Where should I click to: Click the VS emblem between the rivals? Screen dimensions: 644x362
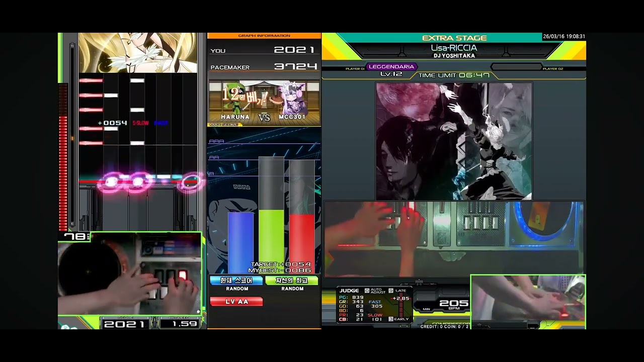tap(265, 117)
